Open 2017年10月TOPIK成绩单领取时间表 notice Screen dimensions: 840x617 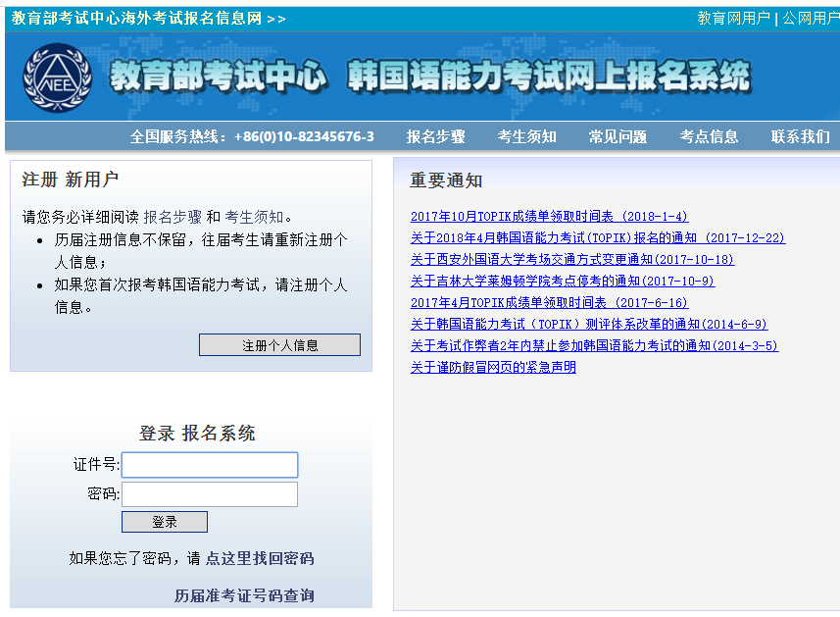point(549,217)
